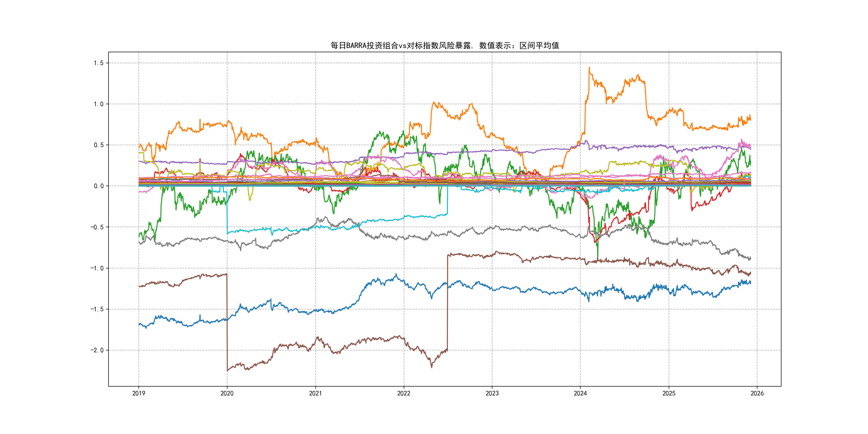Click the 2024 x-axis year label

pos(580,393)
